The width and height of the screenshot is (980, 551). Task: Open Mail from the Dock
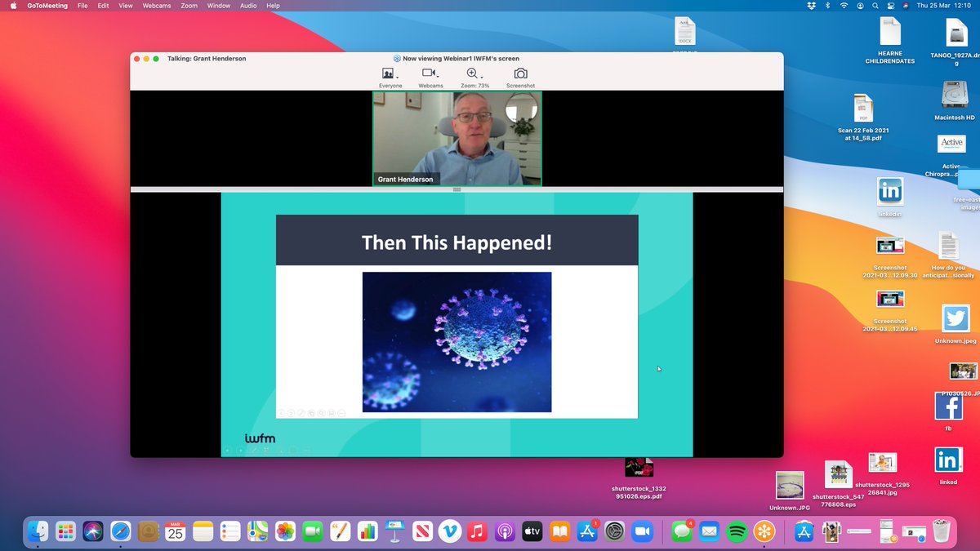[x=708, y=531]
